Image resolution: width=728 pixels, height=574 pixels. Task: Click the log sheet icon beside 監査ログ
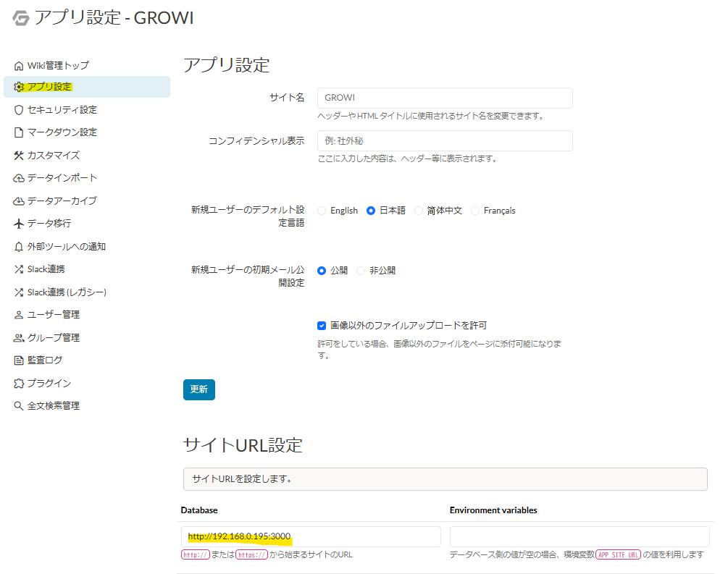click(19, 360)
